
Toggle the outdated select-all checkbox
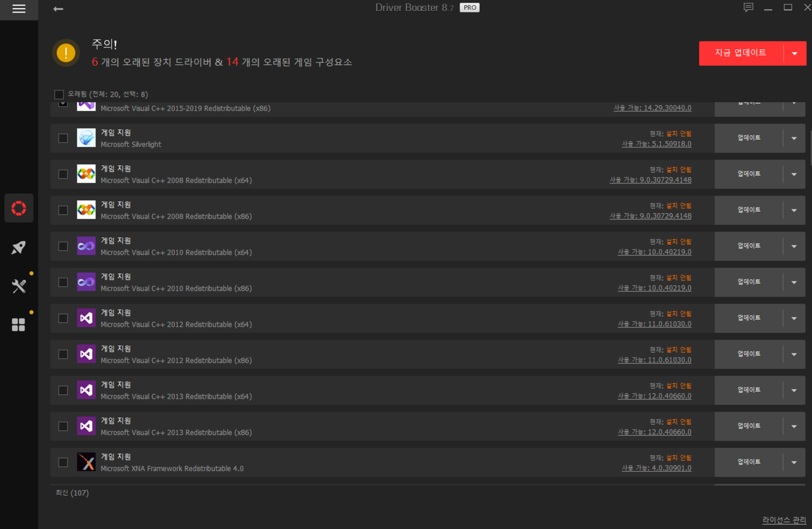(x=59, y=94)
